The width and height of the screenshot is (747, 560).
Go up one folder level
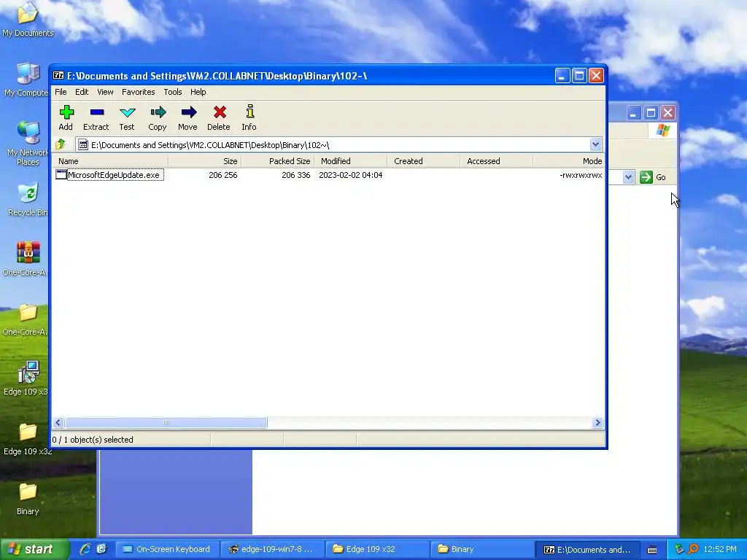coord(61,144)
